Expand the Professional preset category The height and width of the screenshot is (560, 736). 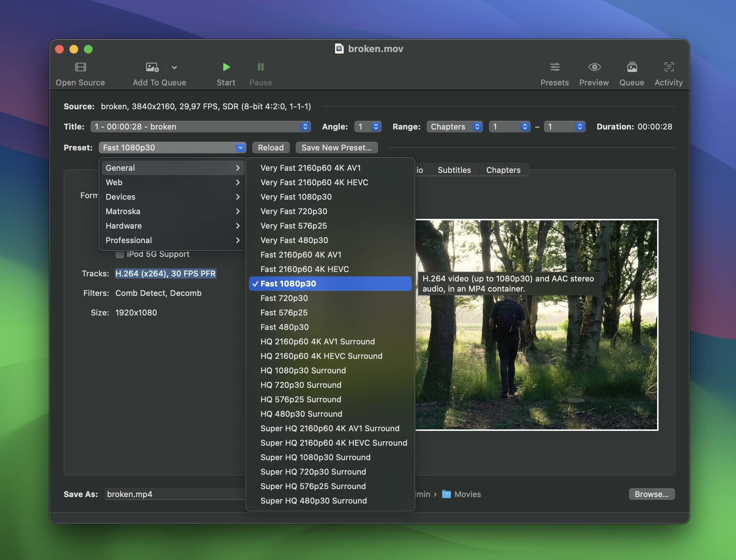[x=173, y=240]
